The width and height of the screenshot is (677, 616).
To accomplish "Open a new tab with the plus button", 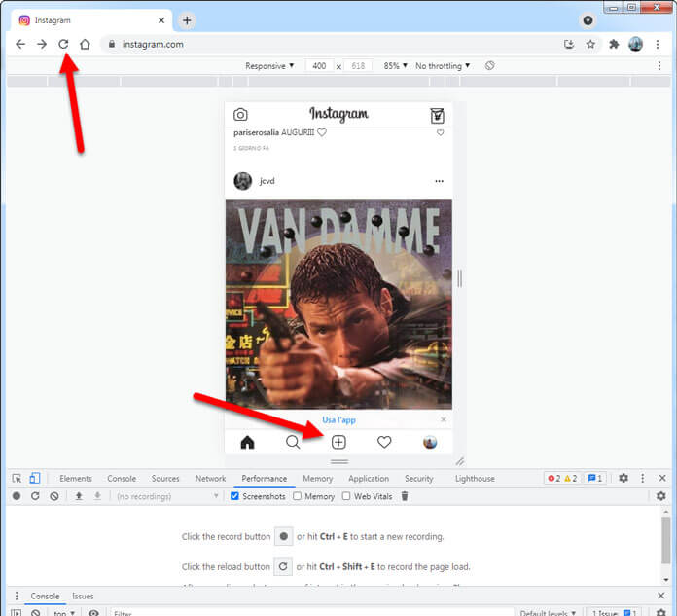I will click(x=187, y=20).
